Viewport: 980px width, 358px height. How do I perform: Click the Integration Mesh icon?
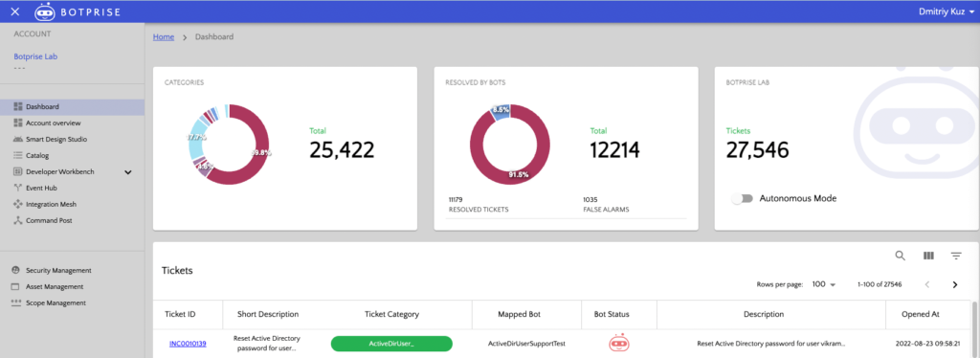coord(18,204)
